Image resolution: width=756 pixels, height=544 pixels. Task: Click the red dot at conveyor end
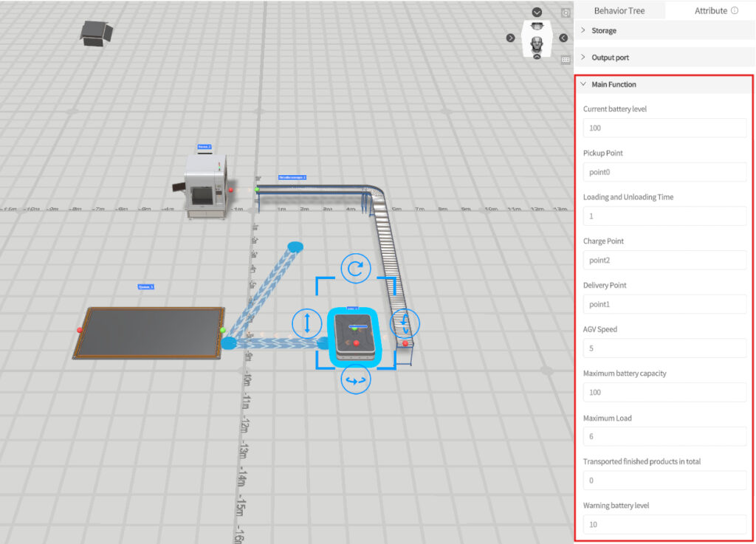coord(405,343)
